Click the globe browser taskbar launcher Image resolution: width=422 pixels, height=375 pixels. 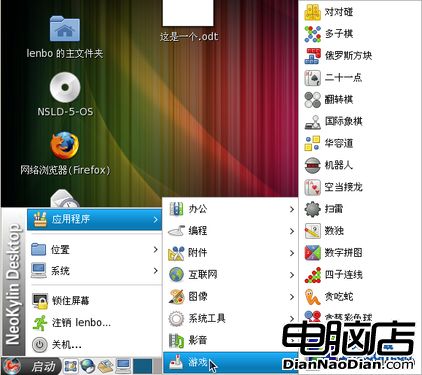pyautogui.click(x=88, y=366)
